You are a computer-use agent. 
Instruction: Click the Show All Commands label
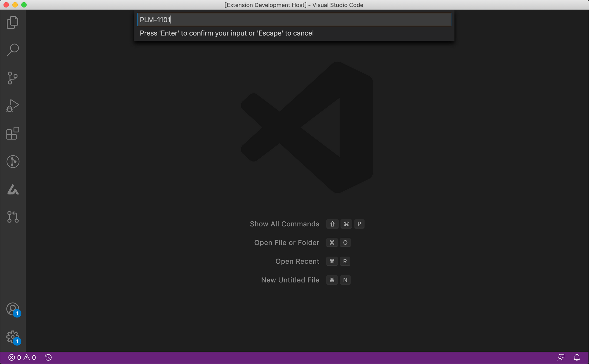284,224
